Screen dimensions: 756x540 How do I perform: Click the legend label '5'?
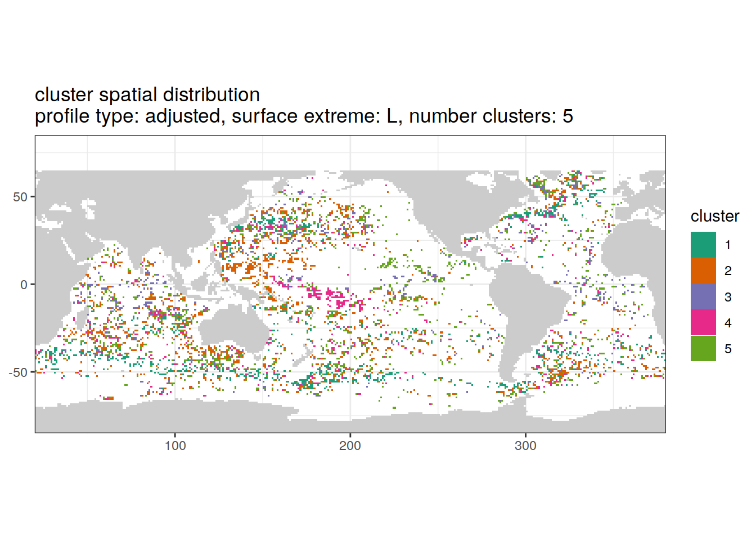[728, 349]
